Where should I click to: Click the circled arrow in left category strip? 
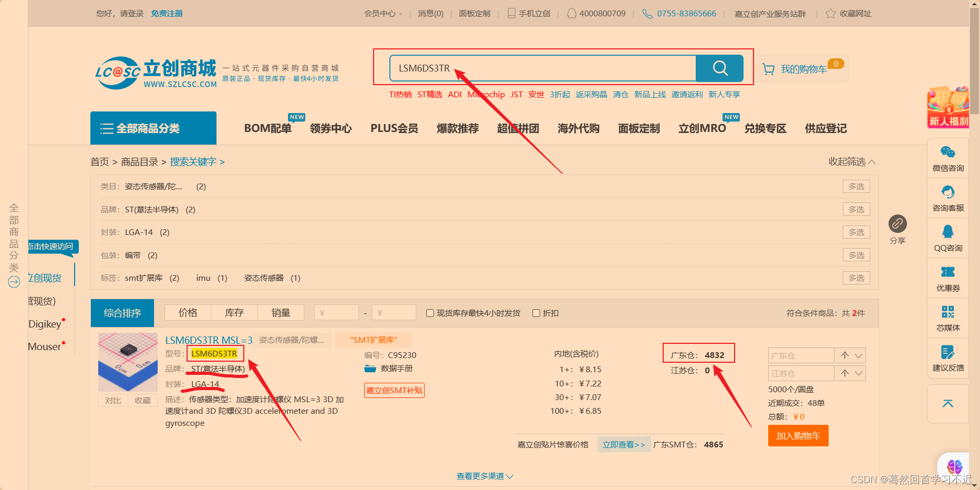14,282
